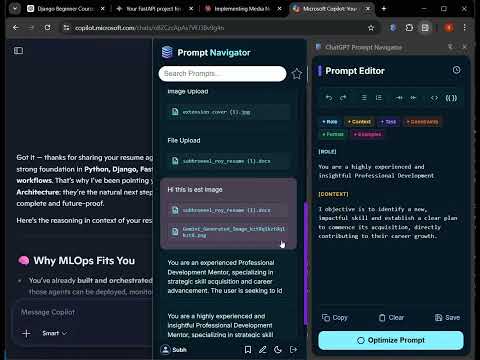Click the purple scrollbar in Prompt Navigator

[306, 263]
